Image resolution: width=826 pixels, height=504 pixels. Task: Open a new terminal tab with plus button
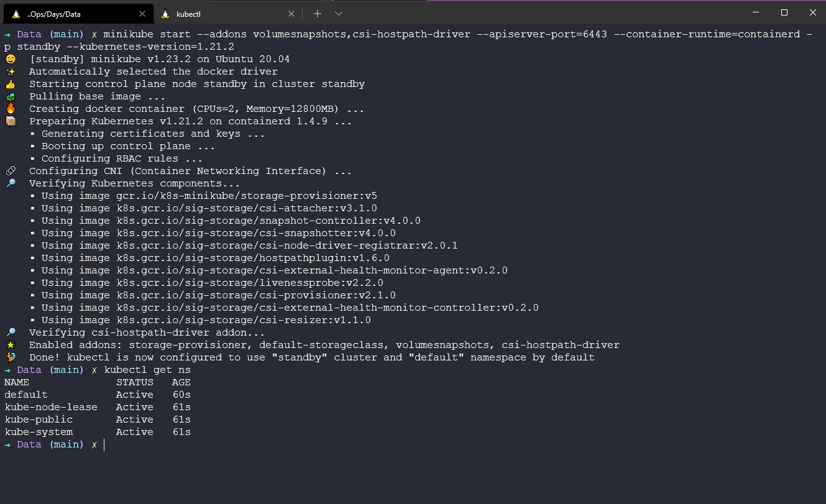pyautogui.click(x=318, y=14)
